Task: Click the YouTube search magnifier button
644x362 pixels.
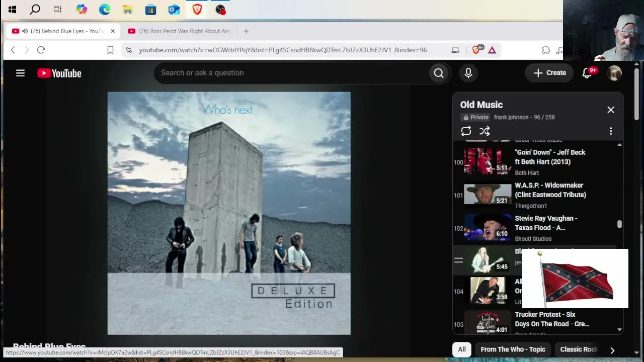Action: tap(439, 73)
